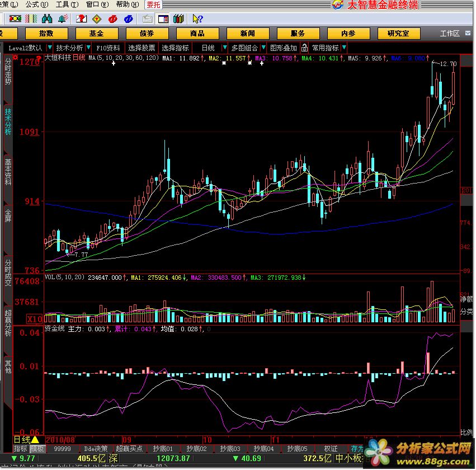Select the 超赢买点 indicator tab
The width and height of the screenshot is (476, 470).
[129, 448]
